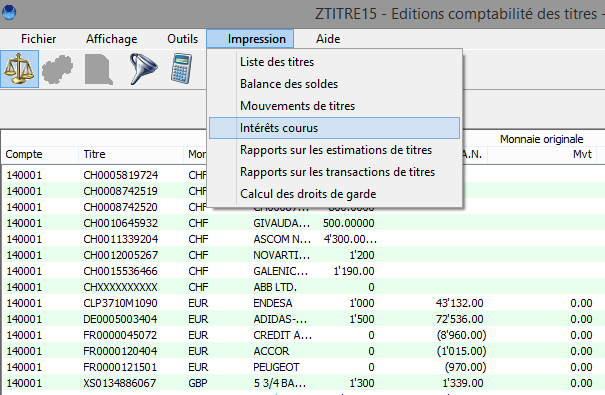
Task: Click the blue application icon in title bar
Action: [x=9, y=12]
